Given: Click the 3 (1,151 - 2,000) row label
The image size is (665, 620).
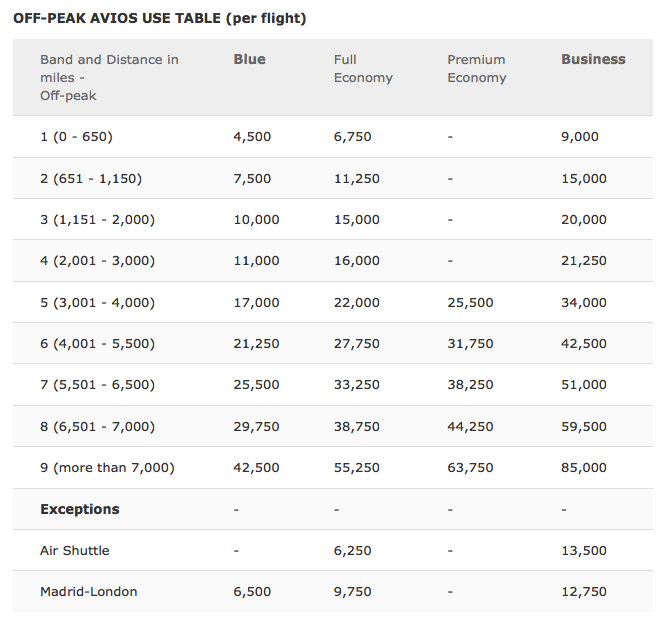Looking at the screenshot, I should [97, 219].
